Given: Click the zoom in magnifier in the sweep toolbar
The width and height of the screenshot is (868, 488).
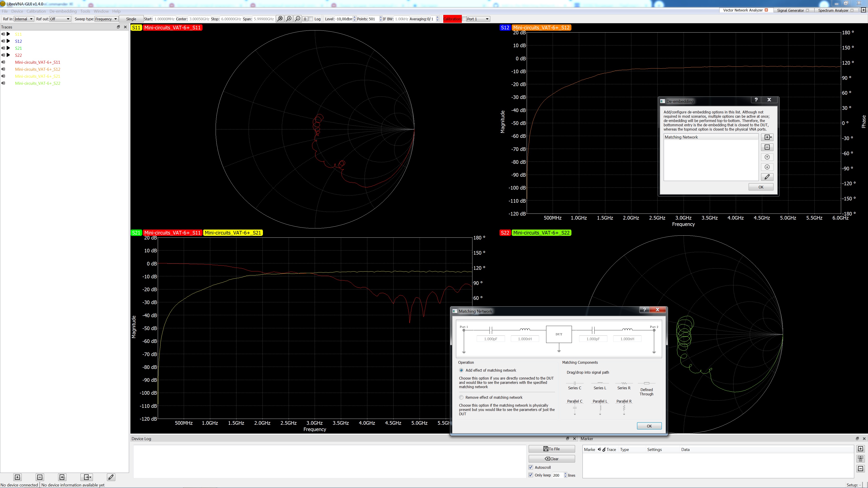Looking at the screenshot, I should [x=289, y=19].
